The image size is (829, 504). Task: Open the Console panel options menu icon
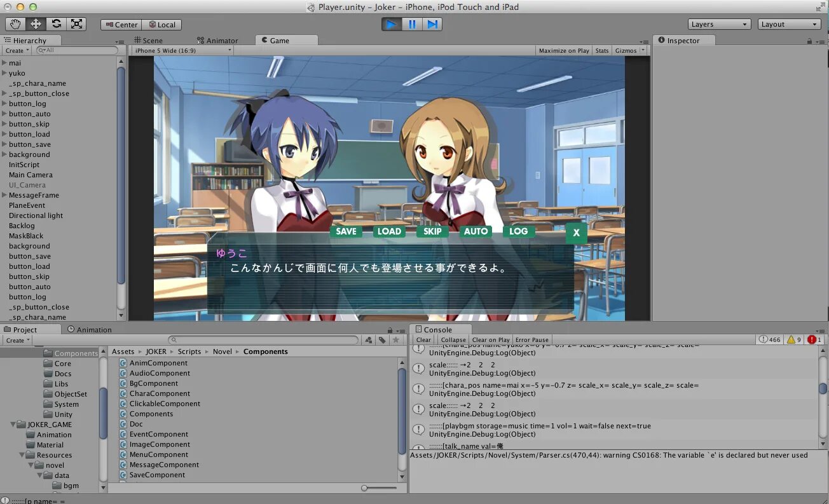click(x=821, y=330)
